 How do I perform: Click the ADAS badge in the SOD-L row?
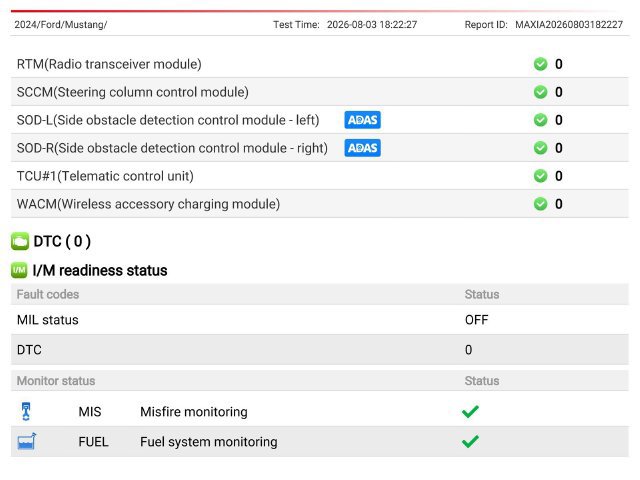coord(362,120)
